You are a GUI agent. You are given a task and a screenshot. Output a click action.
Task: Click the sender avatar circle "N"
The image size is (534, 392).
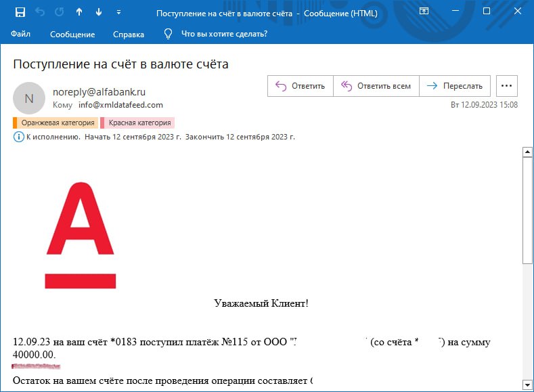[x=28, y=98]
